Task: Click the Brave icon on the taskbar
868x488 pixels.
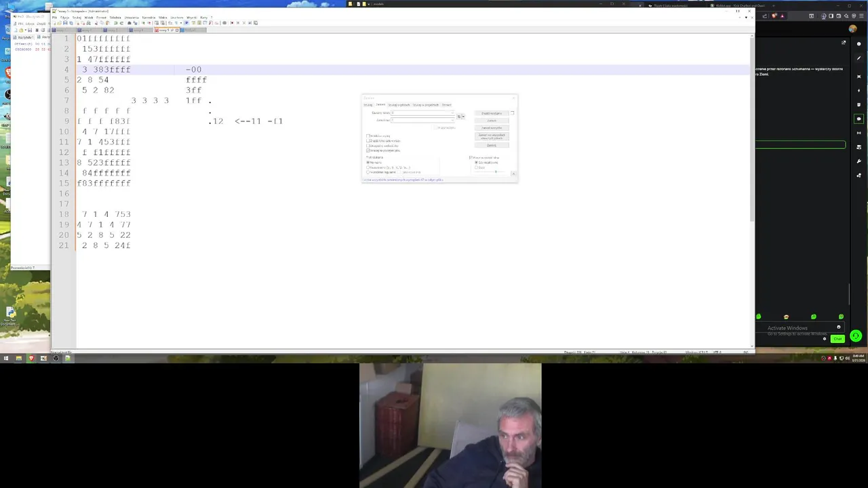Action: click(31, 358)
